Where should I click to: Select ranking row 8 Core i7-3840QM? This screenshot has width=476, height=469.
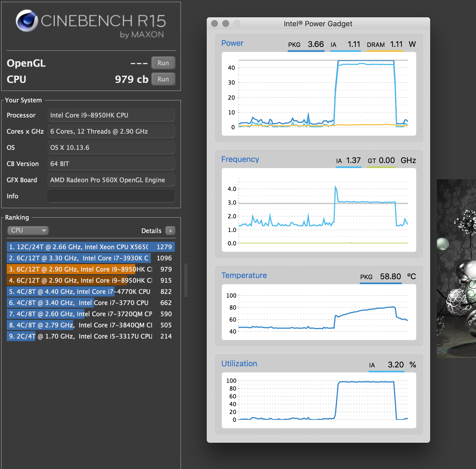pyautogui.click(x=91, y=325)
